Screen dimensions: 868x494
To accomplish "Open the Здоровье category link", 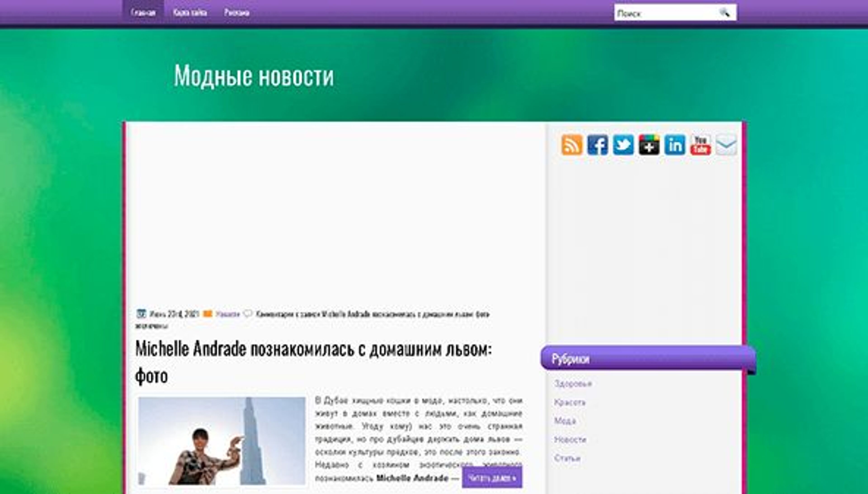I will pos(573,383).
